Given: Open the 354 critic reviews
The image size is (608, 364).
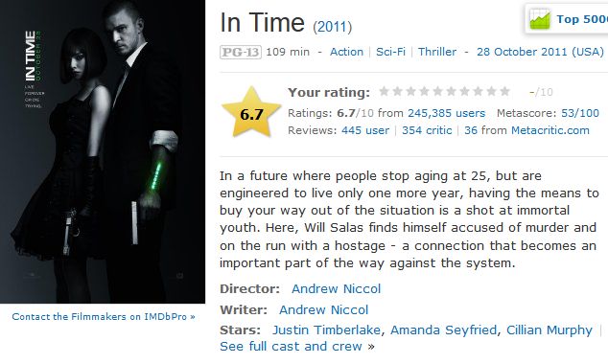Looking at the screenshot, I should click(x=427, y=130).
